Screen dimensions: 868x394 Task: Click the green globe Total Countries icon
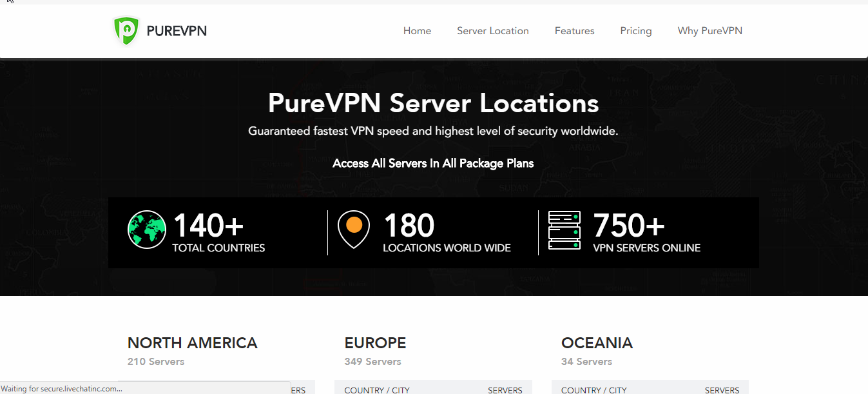[147, 230]
